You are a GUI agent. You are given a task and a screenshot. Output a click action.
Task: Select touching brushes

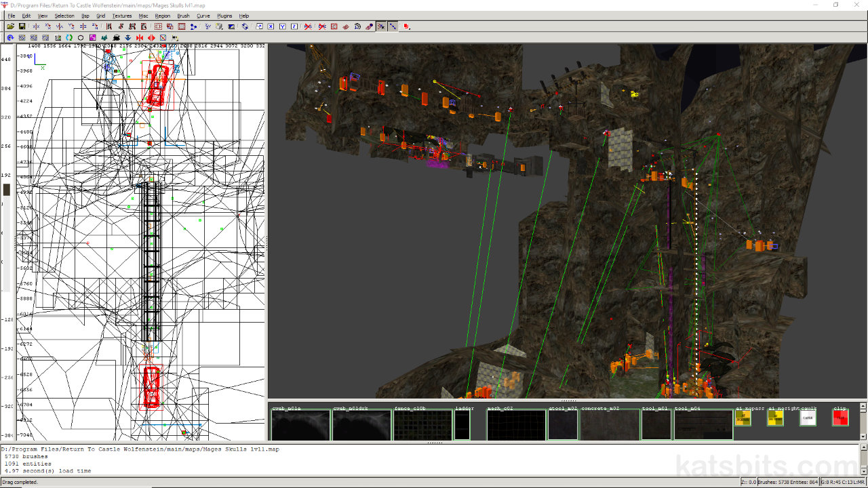[x=121, y=26]
